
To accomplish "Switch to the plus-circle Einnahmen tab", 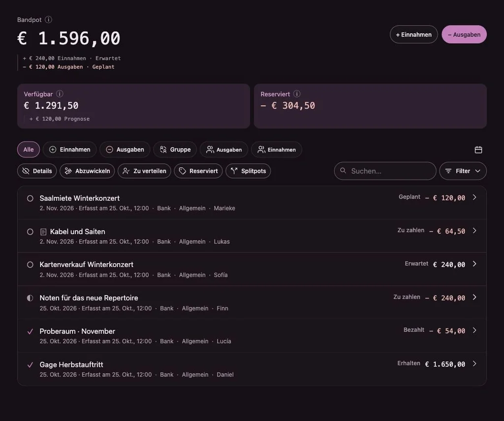I will (70, 150).
